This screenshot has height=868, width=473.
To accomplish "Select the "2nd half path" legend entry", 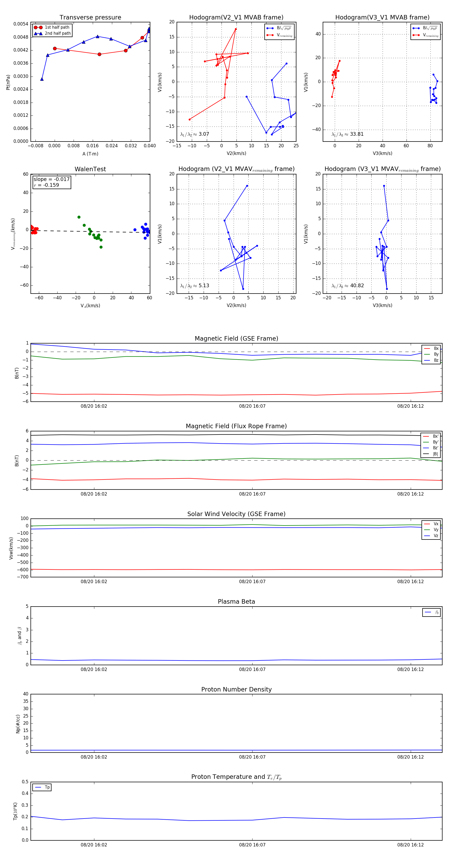I will [x=52, y=33].
